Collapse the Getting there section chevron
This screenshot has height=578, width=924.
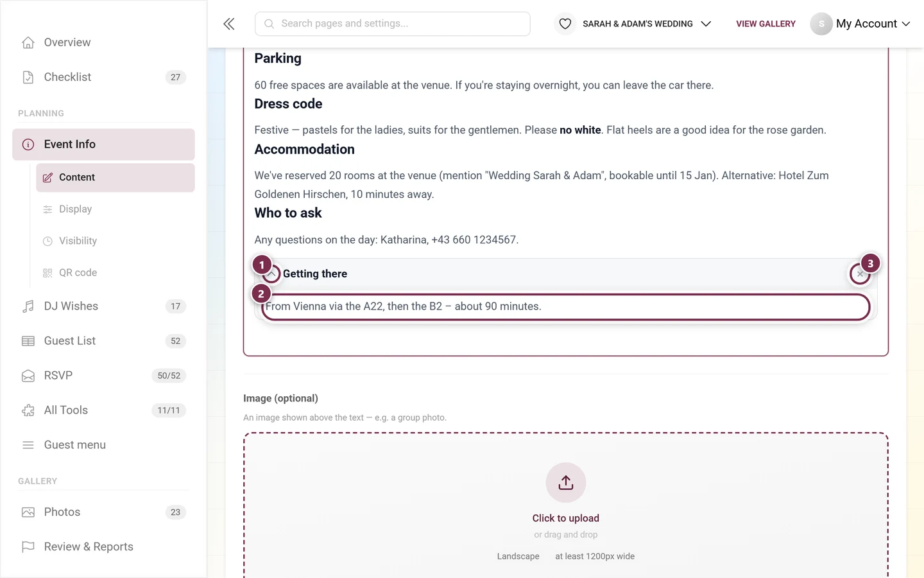point(271,274)
